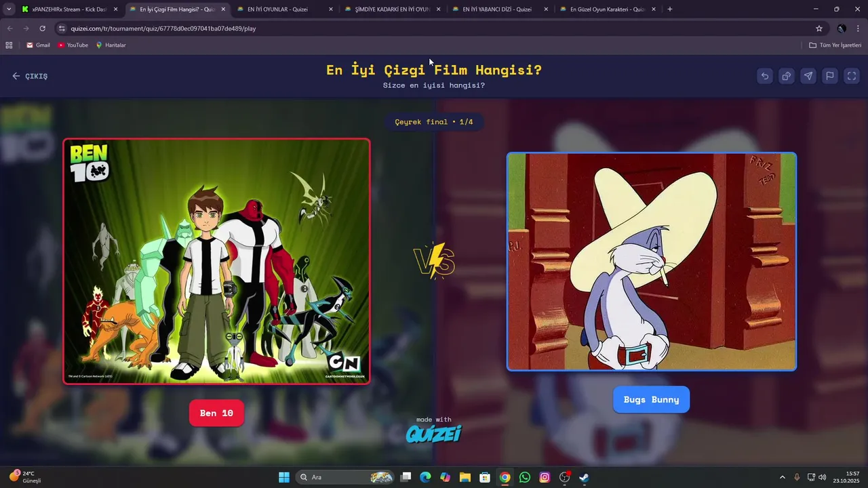Image resolution: width=868 pixels, height=488 pixels.
Task: Close the xPANZEHIRx Stream tab
Action: click(115, 9)
